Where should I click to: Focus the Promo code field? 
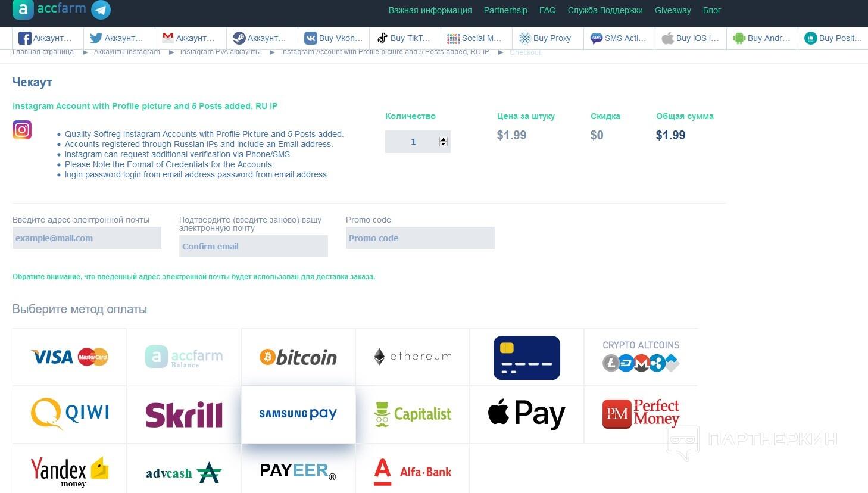click(420, 238)
